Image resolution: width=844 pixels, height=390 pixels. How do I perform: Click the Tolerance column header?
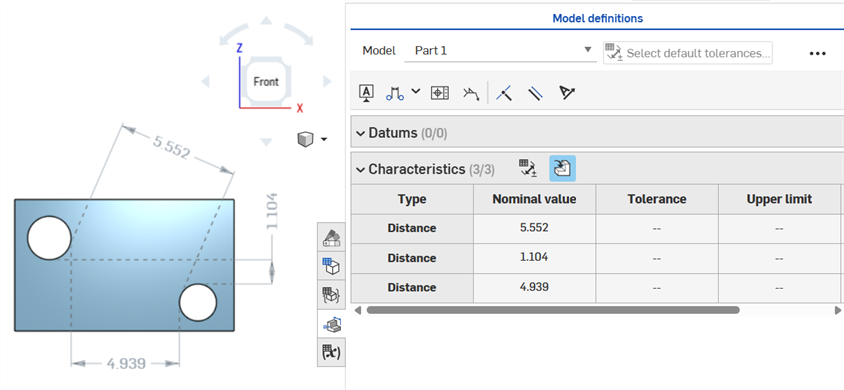coord(657,199)
